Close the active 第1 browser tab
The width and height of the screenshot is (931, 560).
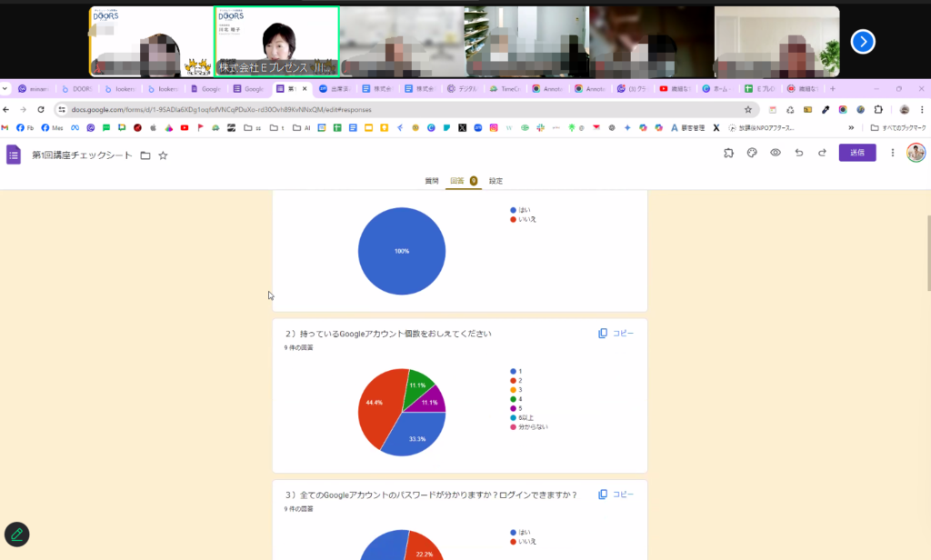click(305, 88)
